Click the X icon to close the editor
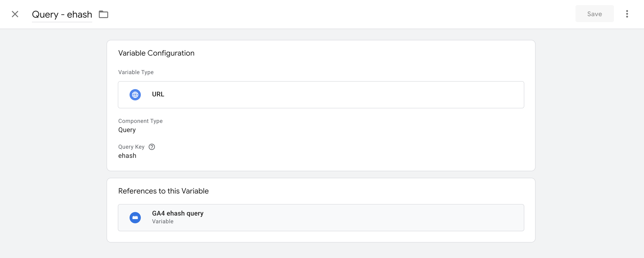644x258 pixels. click(x=15, y=14)
